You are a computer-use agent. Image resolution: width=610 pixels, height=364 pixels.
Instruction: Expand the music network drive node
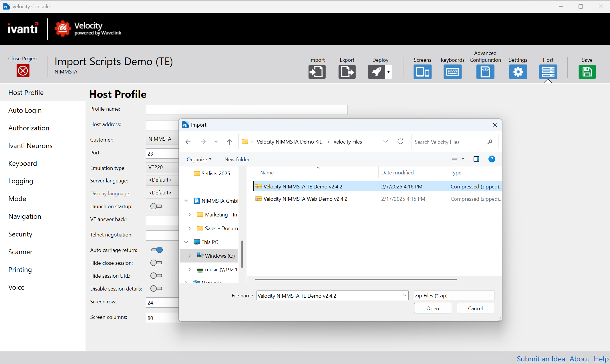coord(190,269)
